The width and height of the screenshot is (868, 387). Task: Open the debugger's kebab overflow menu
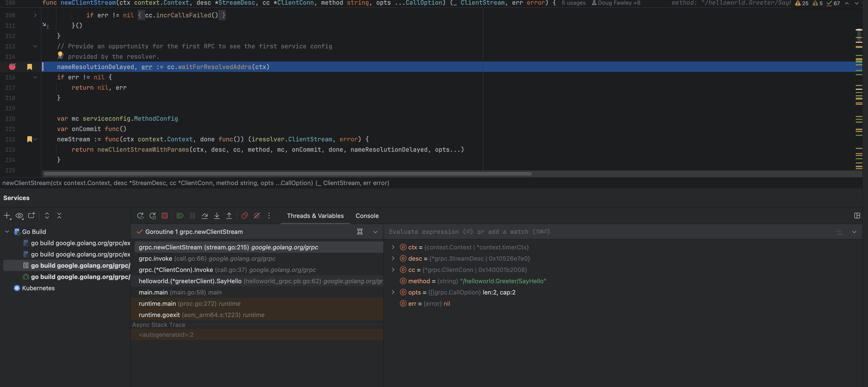pyautogui.click(x=269, y=216)
